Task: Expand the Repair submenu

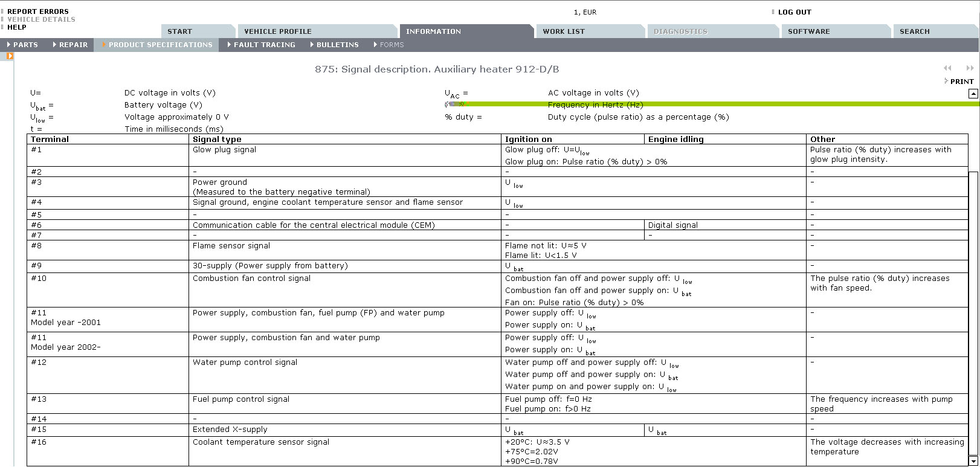Action: point(73,45)
